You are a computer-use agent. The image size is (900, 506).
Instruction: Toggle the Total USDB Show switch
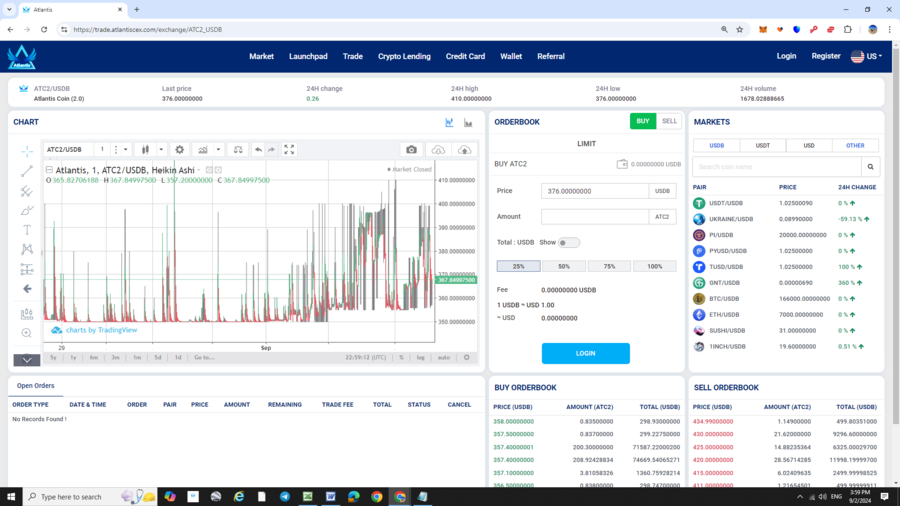tap(568, 242)
